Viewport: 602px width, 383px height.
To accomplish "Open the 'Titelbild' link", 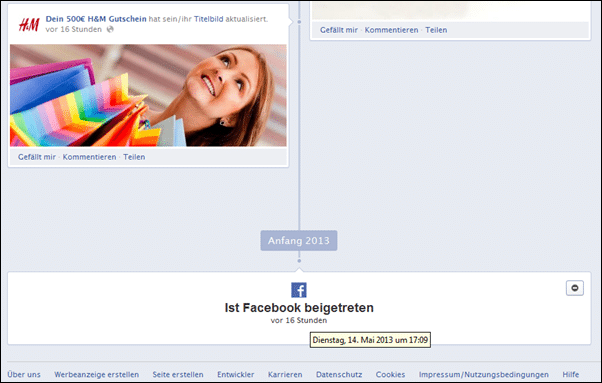I will pos(208,19).
